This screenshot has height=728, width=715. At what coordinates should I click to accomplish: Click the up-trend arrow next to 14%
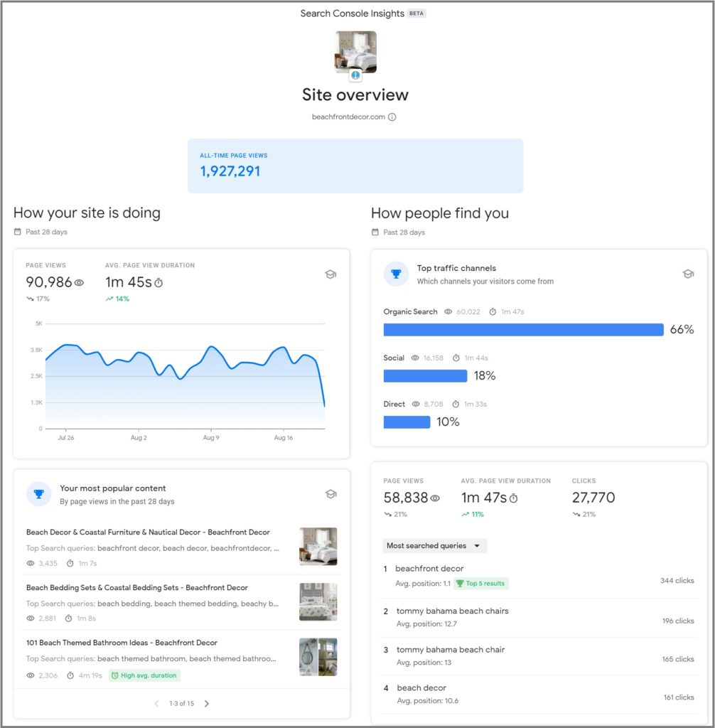[109, 299]
